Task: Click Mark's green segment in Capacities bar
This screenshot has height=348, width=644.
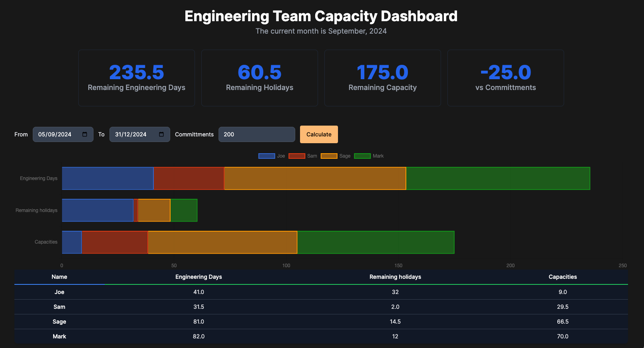Action: coord(376,242)
